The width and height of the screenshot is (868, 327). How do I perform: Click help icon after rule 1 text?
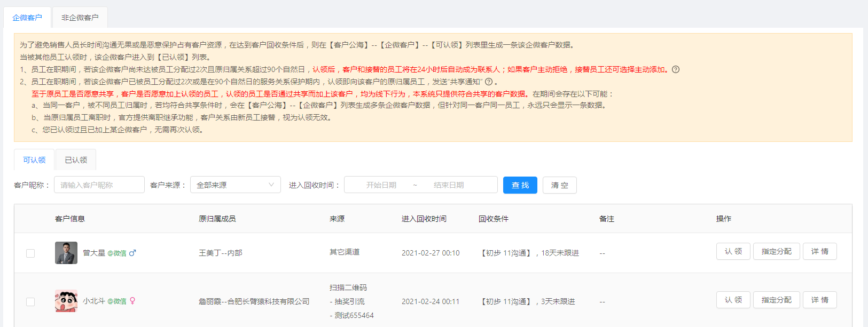[676, 69]
